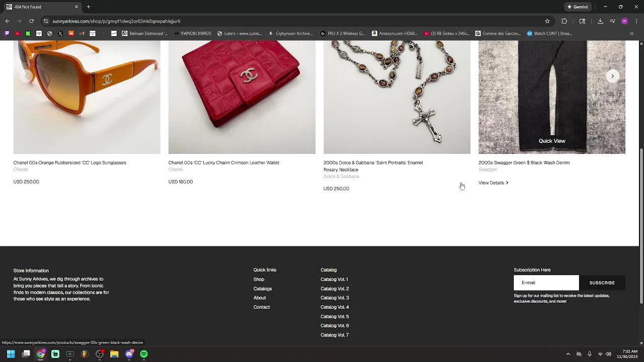
Task: Open Catalog Vol. 1
Action: point(334,280)
